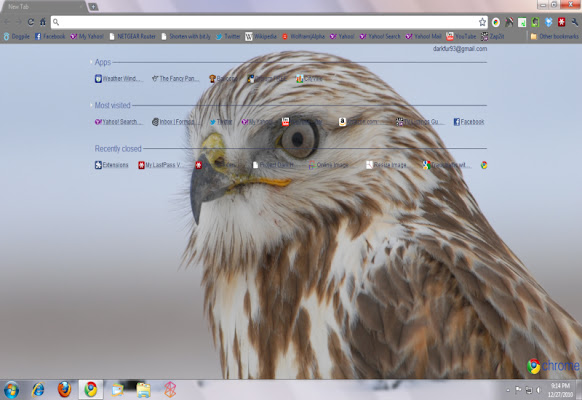Open the wrench settings menu
582x400 pixels.
[574, 22]
